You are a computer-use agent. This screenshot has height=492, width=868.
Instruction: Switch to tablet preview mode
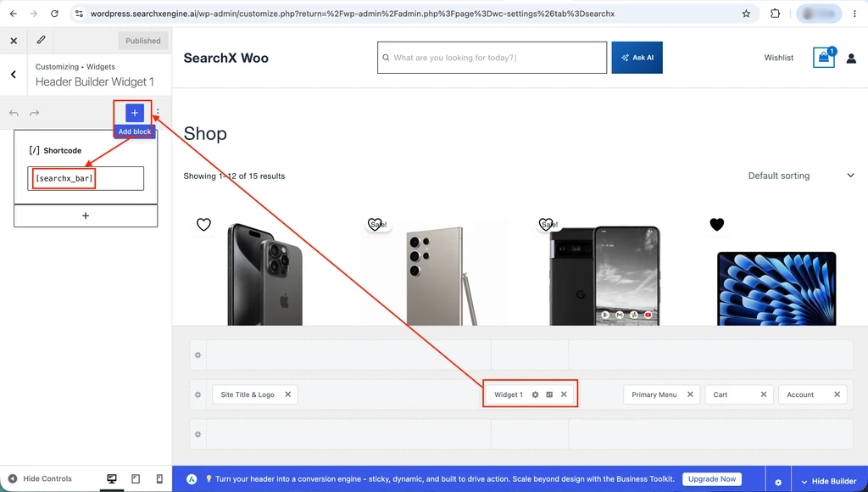pos(136,478)
